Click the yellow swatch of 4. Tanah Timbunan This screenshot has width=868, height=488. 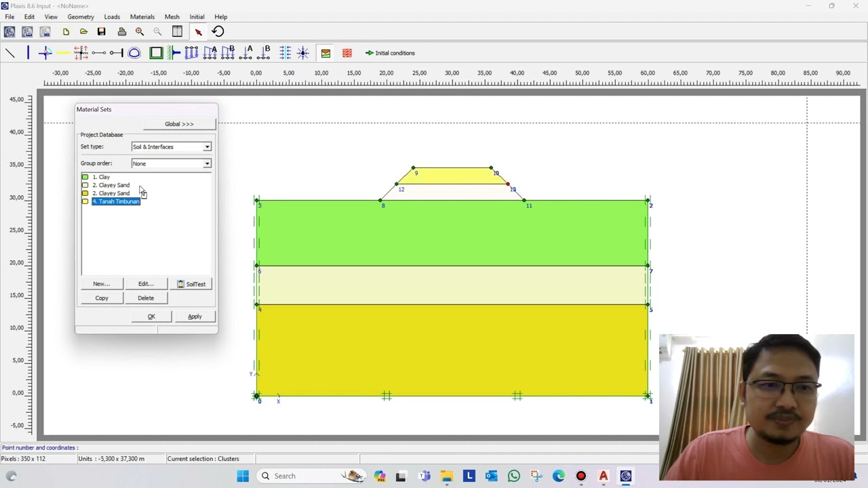tap(85, 201)
